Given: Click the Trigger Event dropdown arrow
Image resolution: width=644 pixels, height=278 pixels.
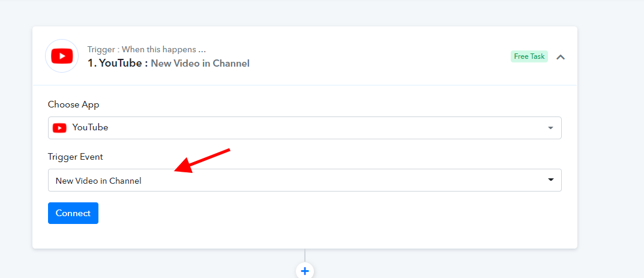Looking at the screenshot, I should click(551, 180).
